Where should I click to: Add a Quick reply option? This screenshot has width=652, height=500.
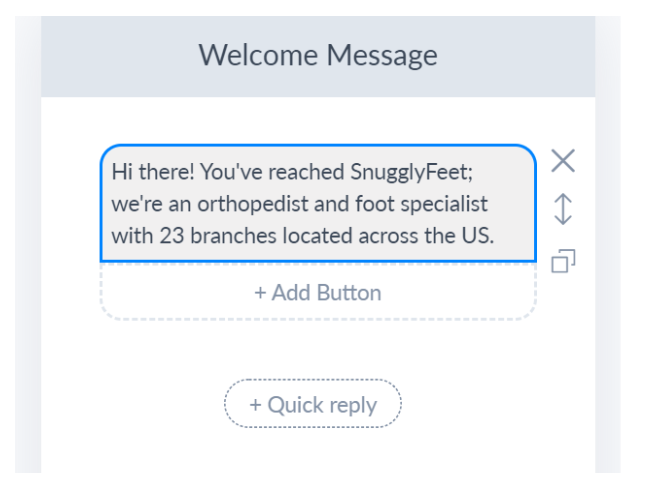313,403
